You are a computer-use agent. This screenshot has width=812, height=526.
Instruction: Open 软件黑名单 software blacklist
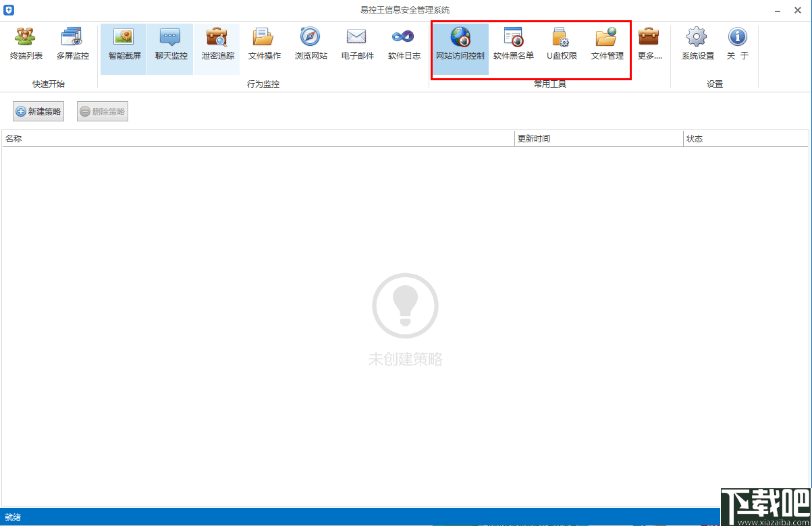pyautogui.click(x=514, y=45)
